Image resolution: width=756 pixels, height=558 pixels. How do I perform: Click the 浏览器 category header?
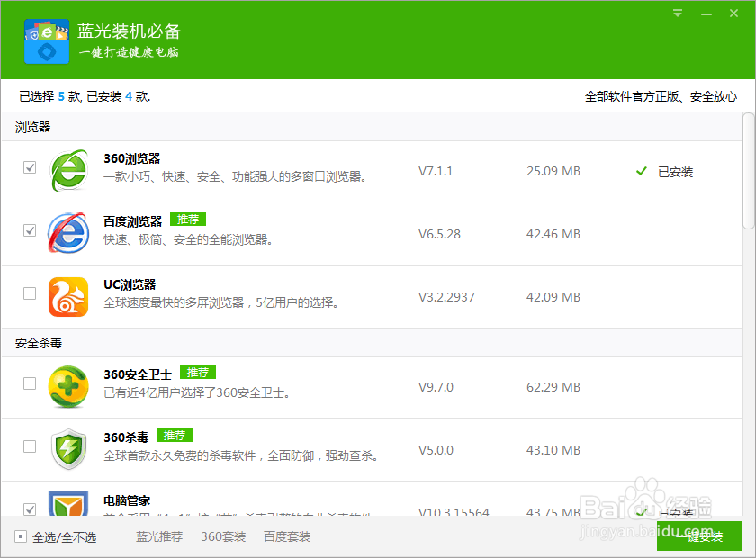pyautogui.click(x=32, y=127)
